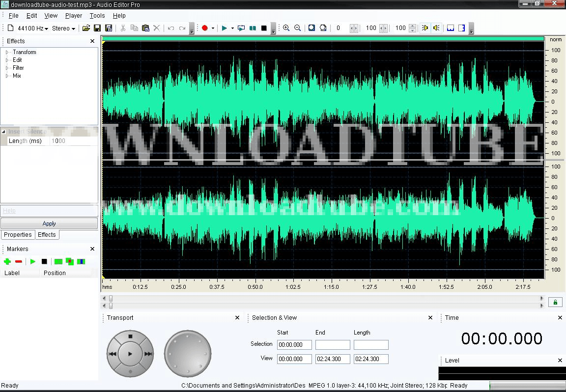Viewport: 566px width, 392px height.
Task: Stop playback with the toolbar black square
Action: tap(264, 28)
